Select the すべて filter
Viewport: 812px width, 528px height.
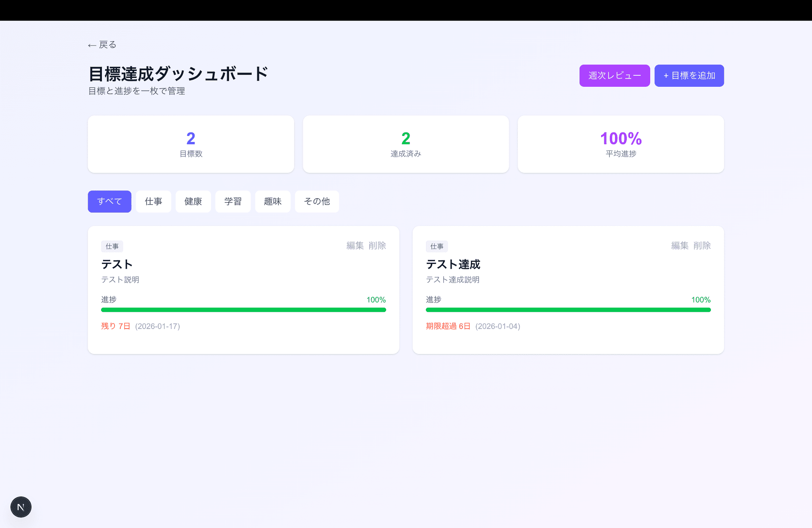tap(109, 201)
